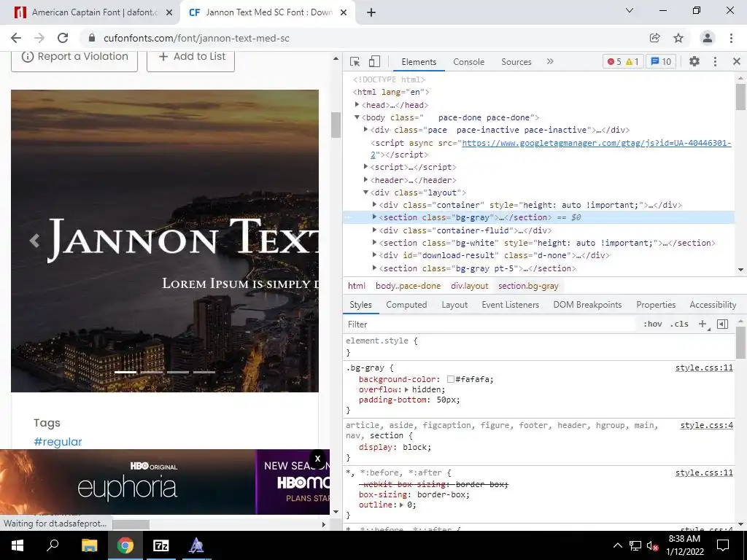Activate the DevTools inspect element picker icon
The width and height of the screenshot is (747, 560).
tap(355, 61)
